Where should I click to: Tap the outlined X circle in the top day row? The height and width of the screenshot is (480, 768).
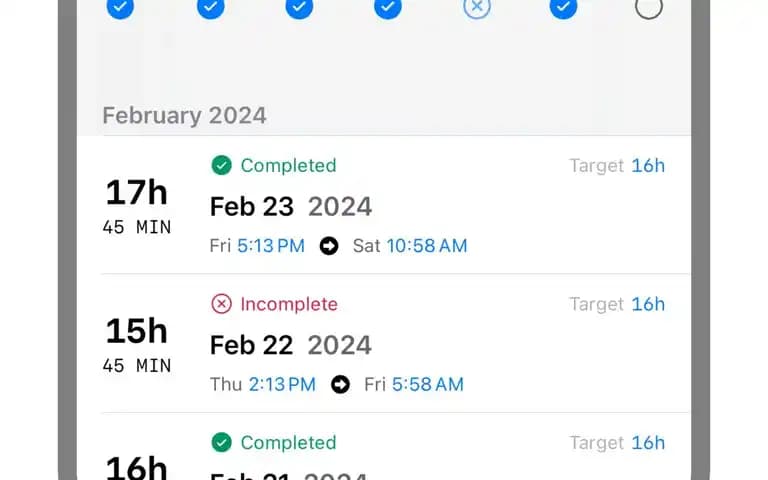pos(477,6)
